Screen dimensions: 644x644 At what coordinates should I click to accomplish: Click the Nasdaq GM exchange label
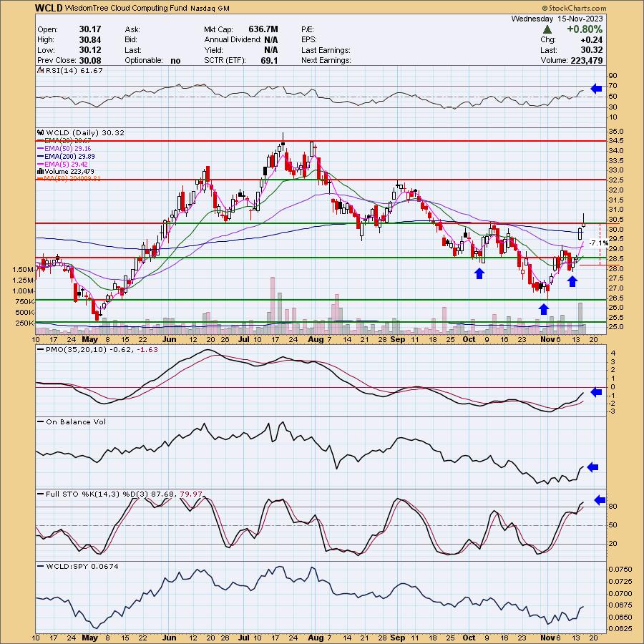tap(210, 8)
